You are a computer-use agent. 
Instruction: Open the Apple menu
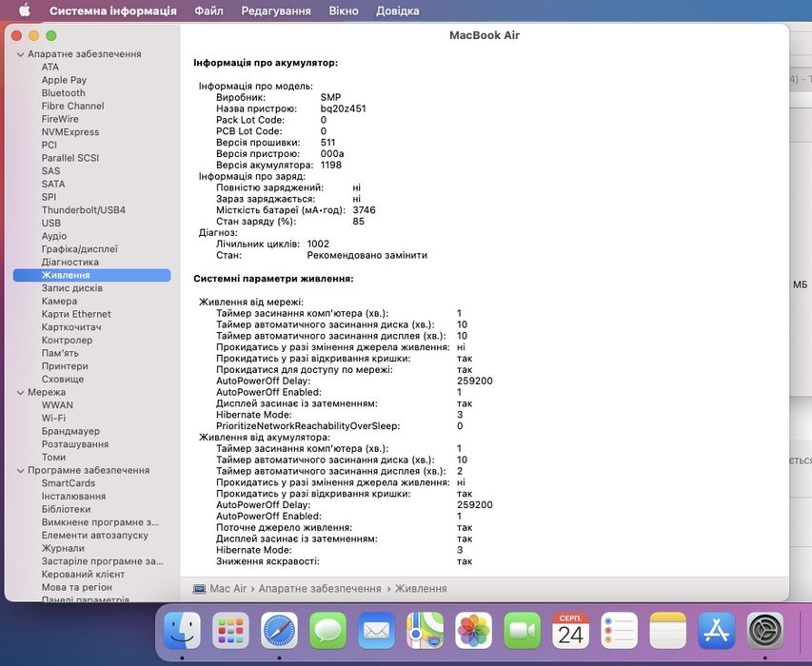25,10
